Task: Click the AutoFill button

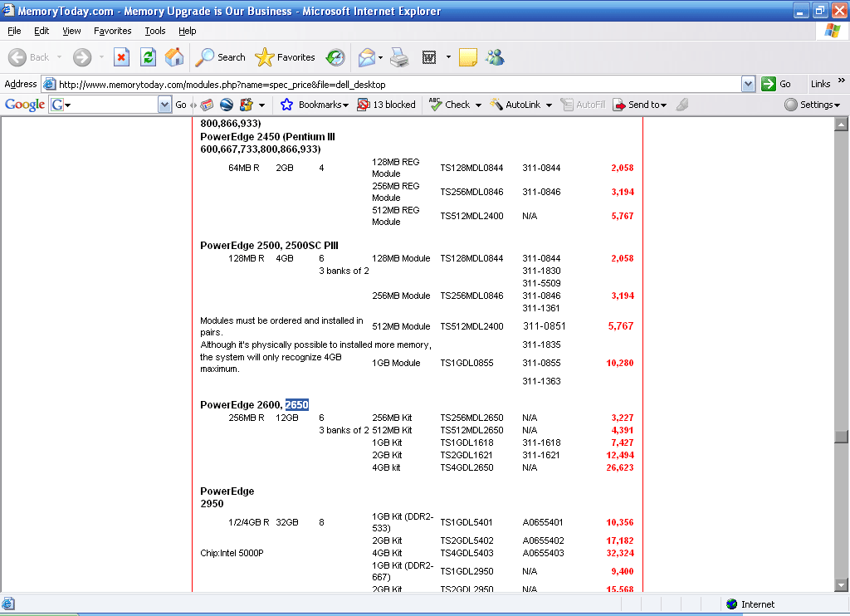Action: [x=583, y=105]
